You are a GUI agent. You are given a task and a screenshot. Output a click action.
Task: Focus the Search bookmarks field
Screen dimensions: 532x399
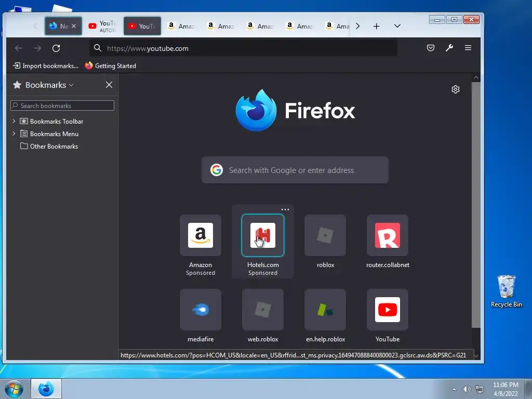click(62, 105)
